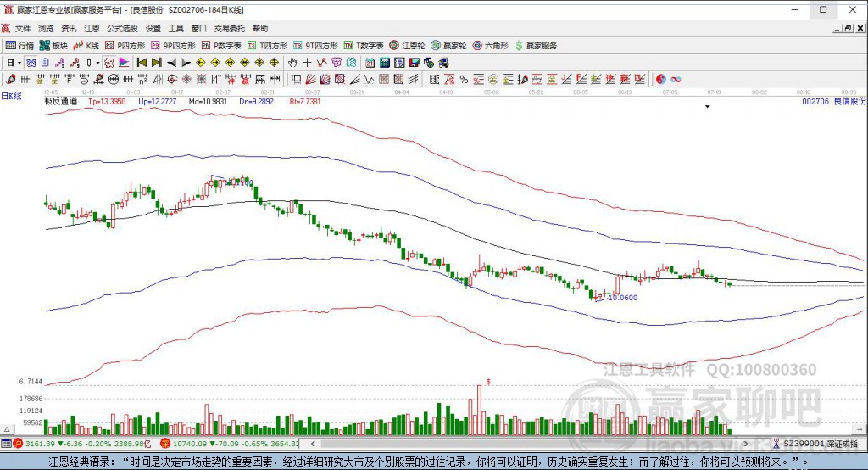Open 赢家服务 with the dollar icon

pyautogui.click(x=536, y=46)
